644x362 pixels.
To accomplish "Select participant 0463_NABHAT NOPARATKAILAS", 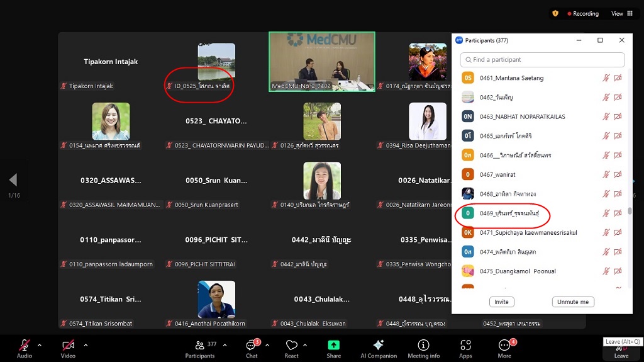I will (541, 116).
